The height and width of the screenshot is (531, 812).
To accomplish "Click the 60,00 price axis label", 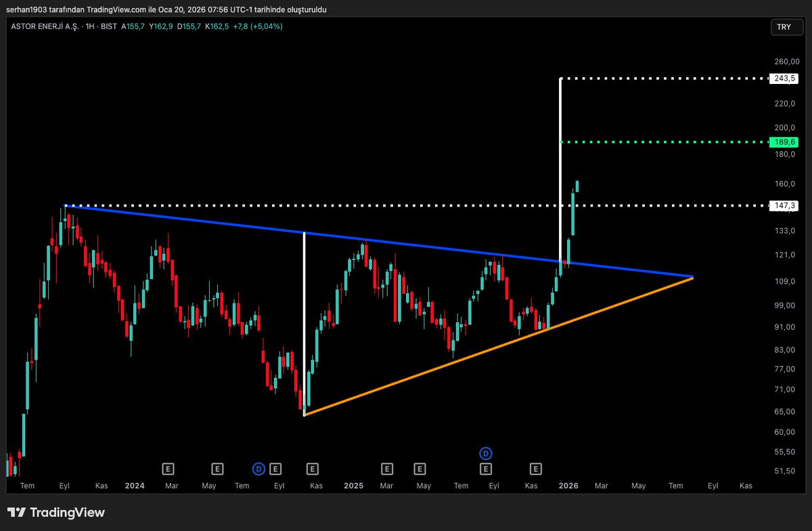I will (x=785, y=432).
